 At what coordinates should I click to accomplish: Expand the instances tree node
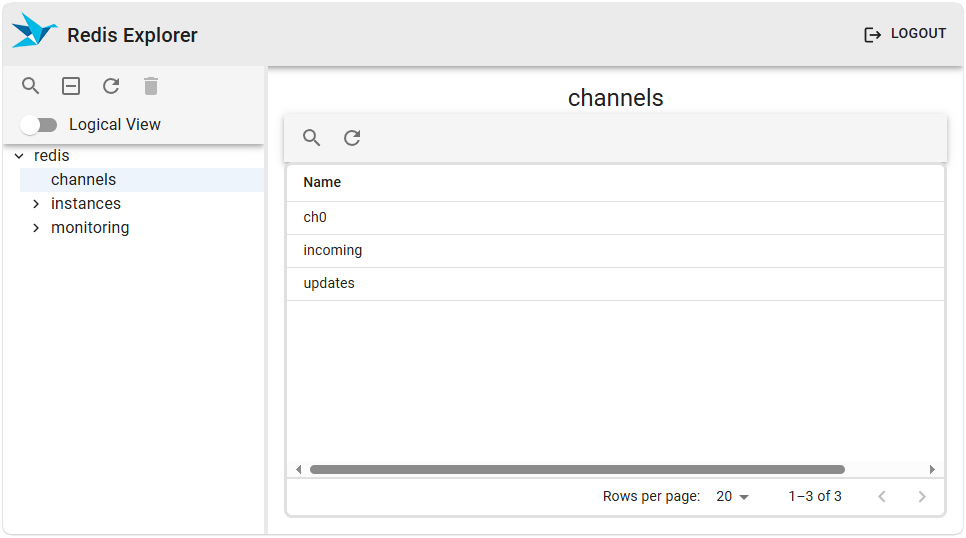(x=36, y=204)
